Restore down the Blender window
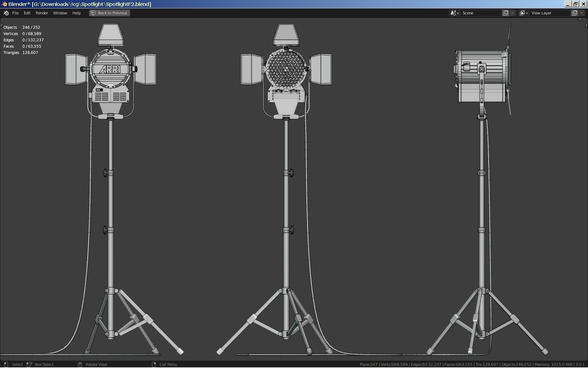 coord(575,4)
